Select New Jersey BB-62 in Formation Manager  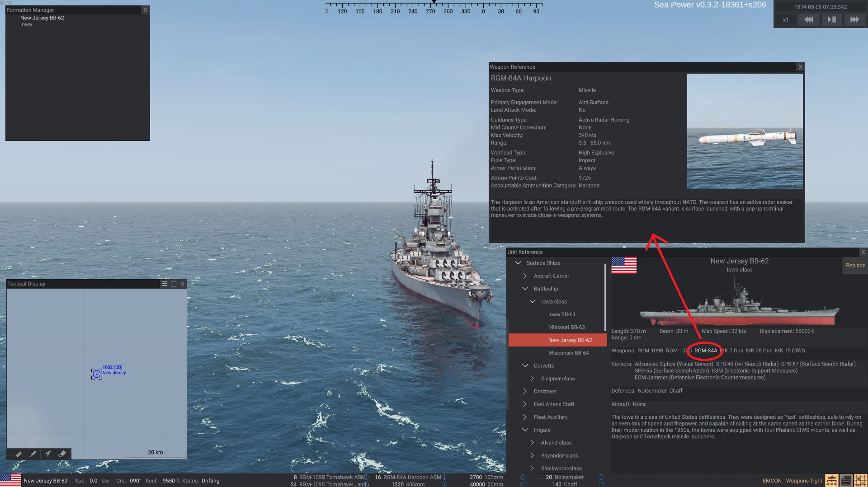click(42, 18)
